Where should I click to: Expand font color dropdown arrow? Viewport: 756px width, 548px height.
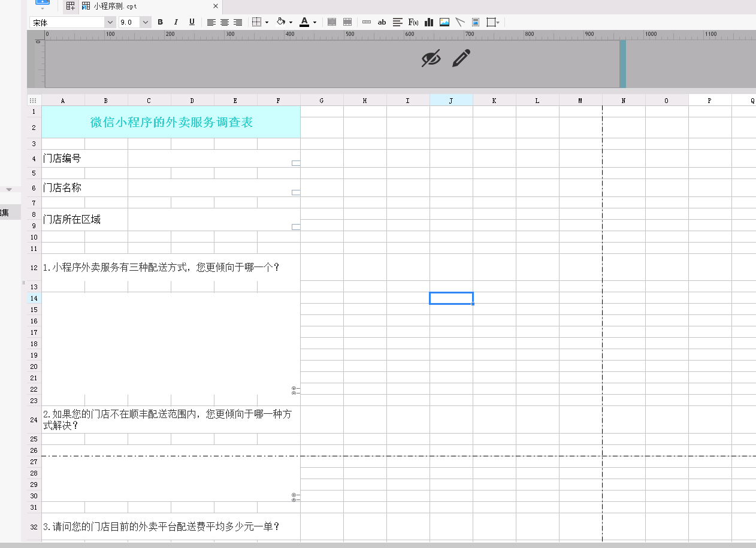click(315, 23)
